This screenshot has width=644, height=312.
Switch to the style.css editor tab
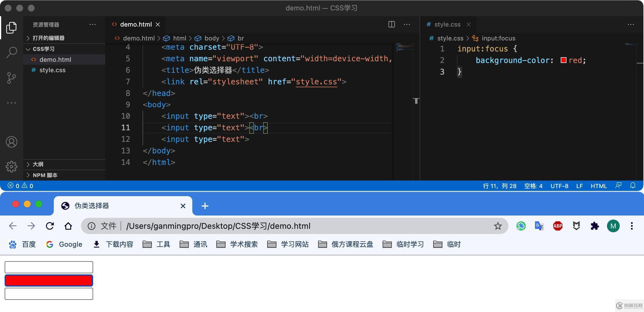click(448, 25)
